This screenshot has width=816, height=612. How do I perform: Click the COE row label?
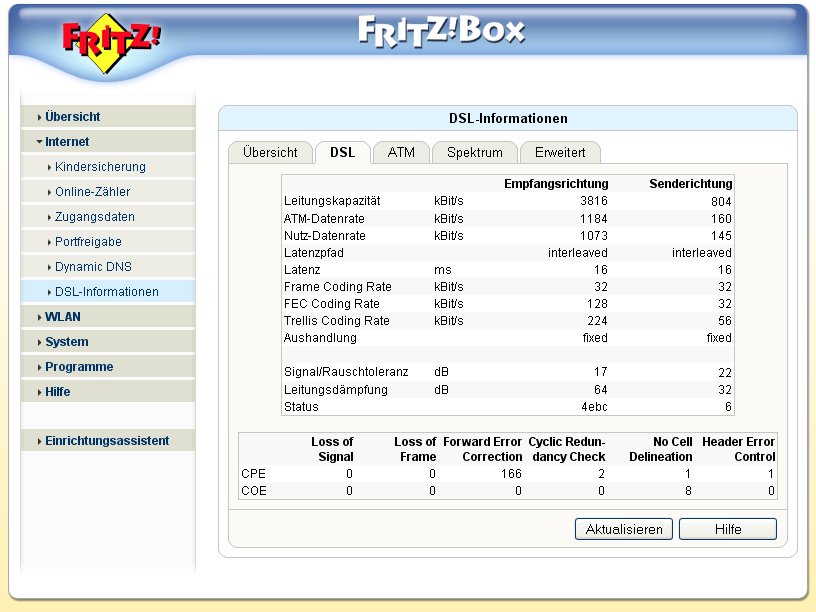click(253, 491)
